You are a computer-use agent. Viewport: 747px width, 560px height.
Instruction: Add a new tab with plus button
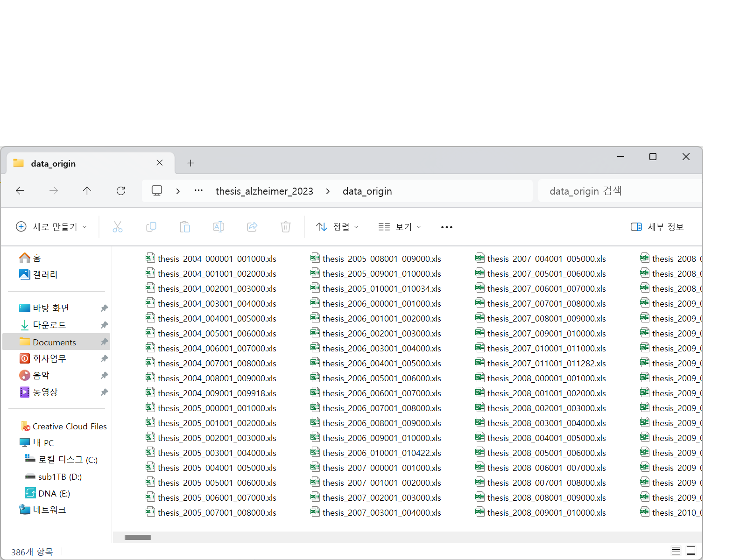tap(190, 163)
